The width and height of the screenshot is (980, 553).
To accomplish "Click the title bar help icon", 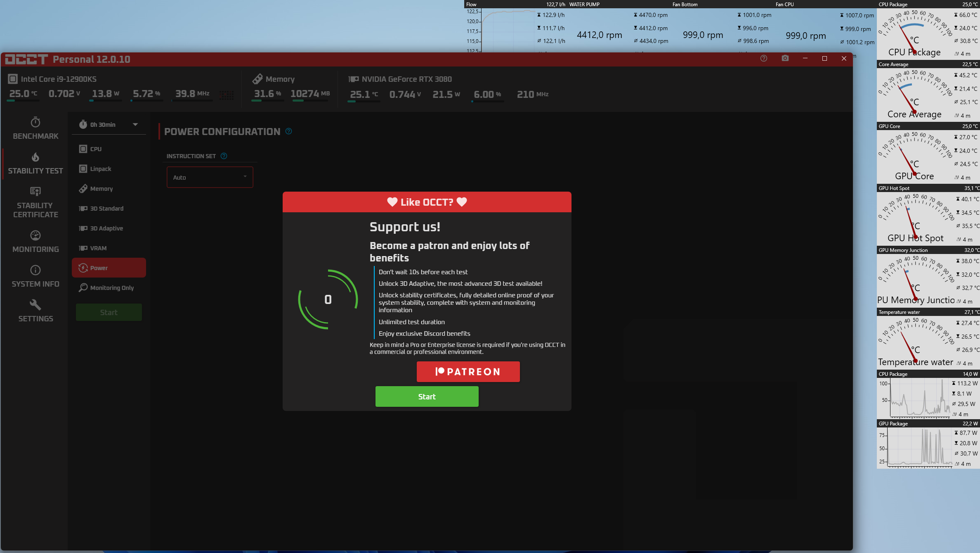I will (764, 59).
